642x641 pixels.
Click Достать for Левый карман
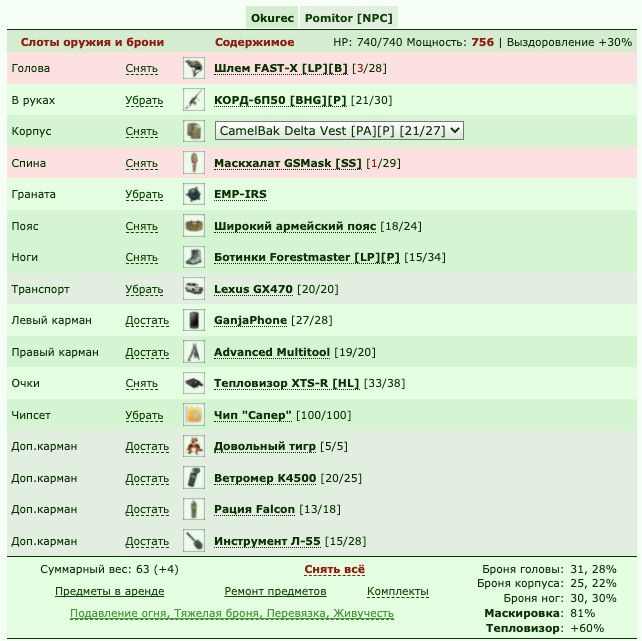(147, 321)
